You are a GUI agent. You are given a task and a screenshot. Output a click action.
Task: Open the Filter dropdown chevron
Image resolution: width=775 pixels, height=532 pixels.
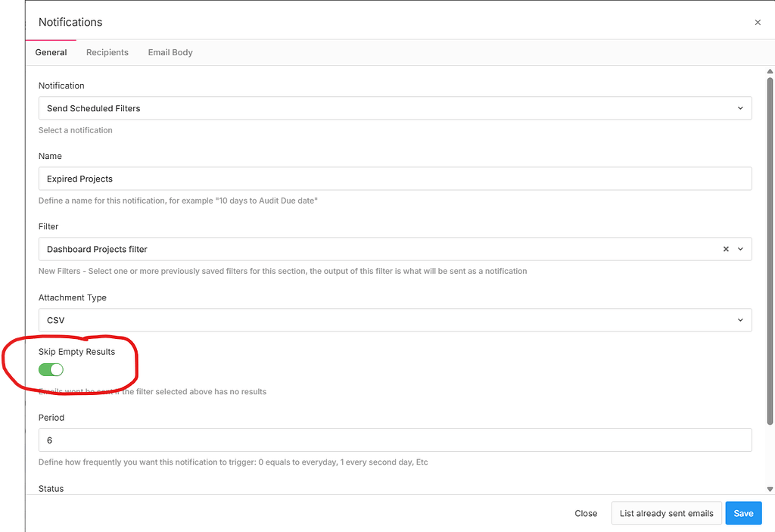pos(740,248)
